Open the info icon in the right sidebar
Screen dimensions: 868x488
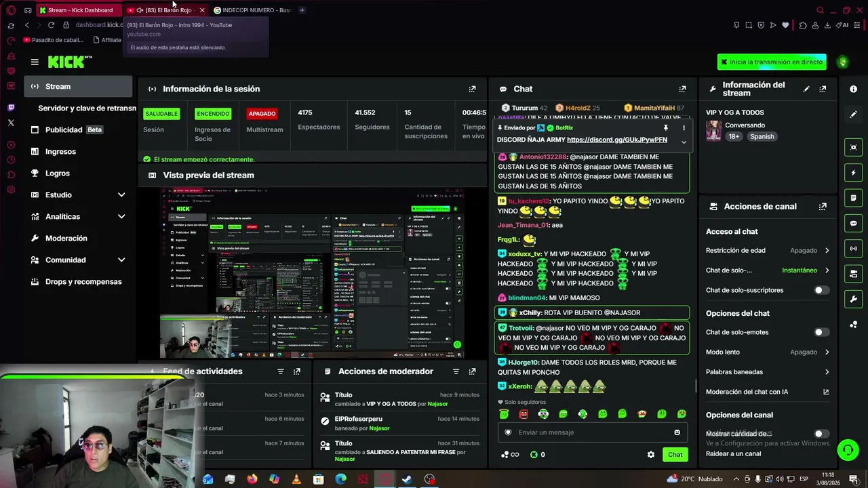pyautogui.click(x=853, y=89)
